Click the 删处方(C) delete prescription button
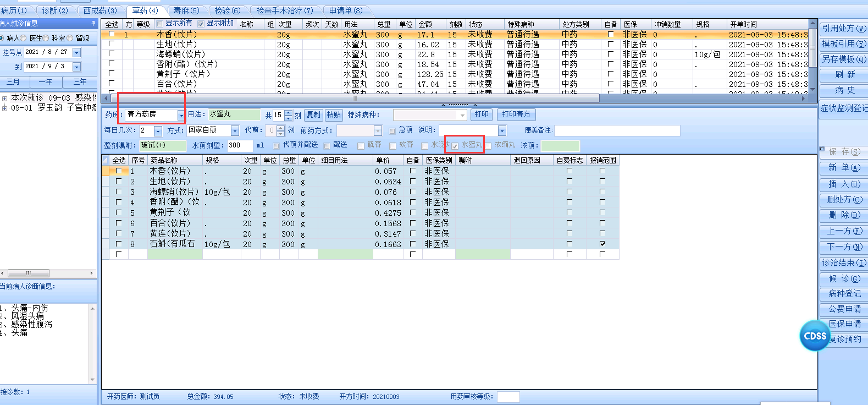 coord(844,200)
